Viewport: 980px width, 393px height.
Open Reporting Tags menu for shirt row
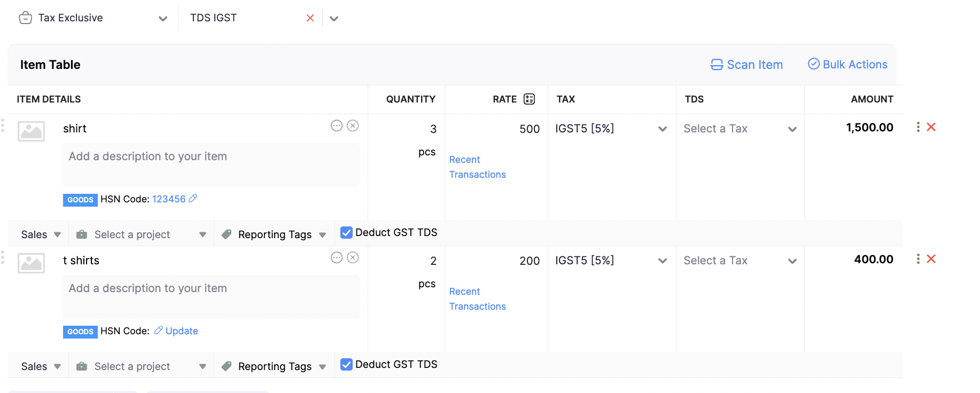click(275, 234)
